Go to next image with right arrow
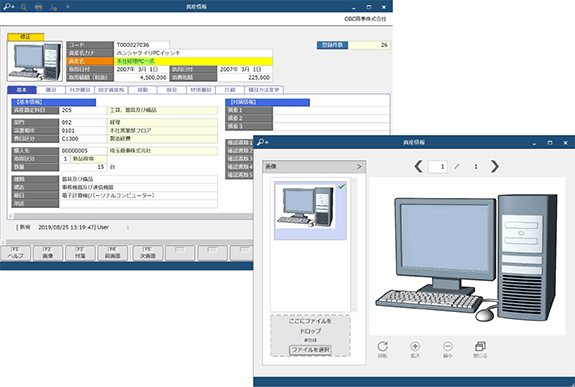 (x=495, y=167)
